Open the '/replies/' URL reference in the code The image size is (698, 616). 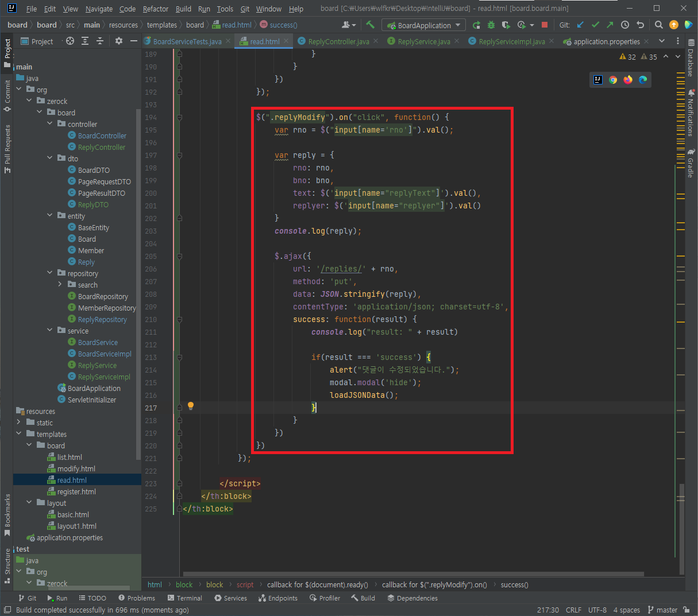coord(341,269)
